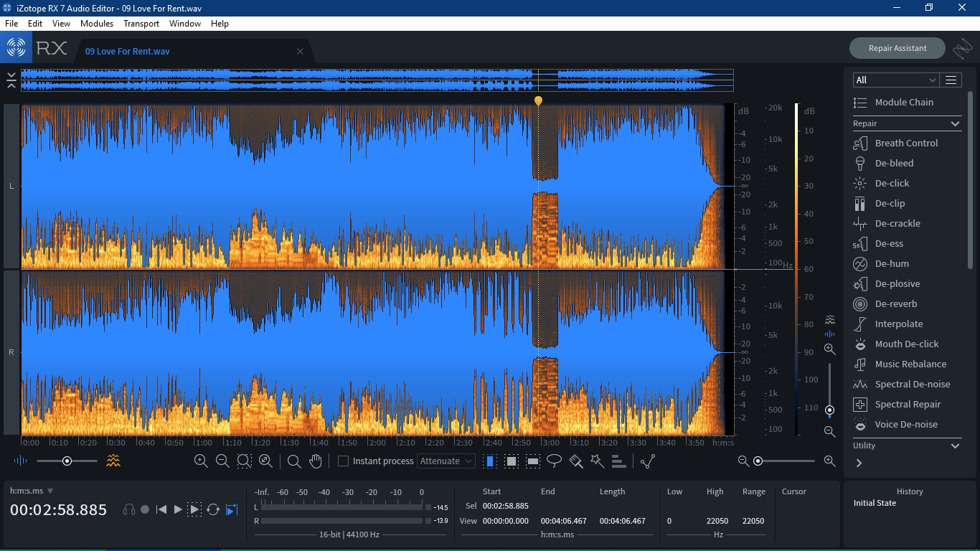Image resolution: width=980 pixels, height=551 pixels.
Task: Click the Repair Assistant button
Action: tap(897, 48)
